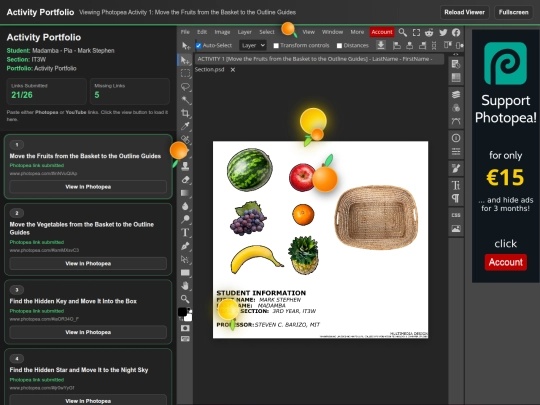Click the basket image on the canvas

376,217
